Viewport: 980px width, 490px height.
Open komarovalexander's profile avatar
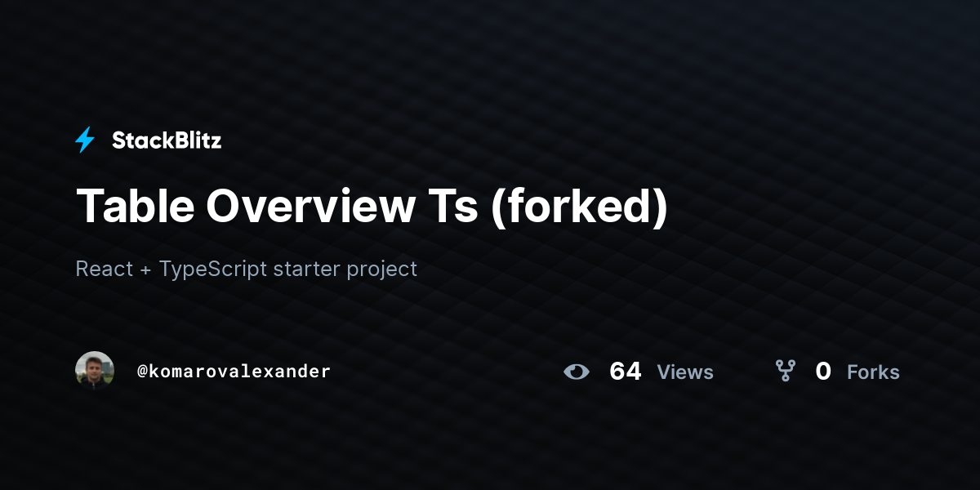(95, 371)
